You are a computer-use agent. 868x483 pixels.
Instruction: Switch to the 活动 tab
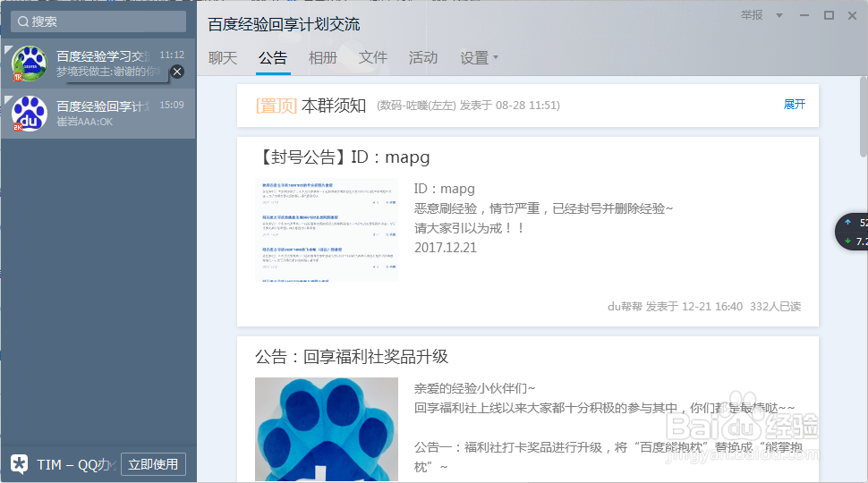[423, 57]
